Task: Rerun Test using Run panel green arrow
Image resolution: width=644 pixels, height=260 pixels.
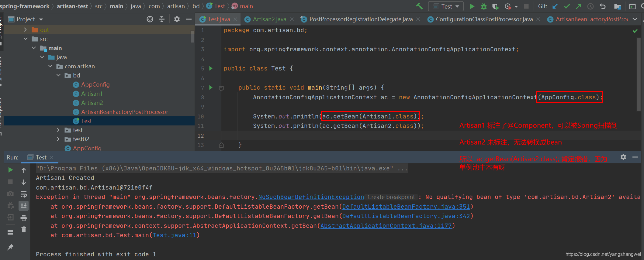Action: pos(10,170)
